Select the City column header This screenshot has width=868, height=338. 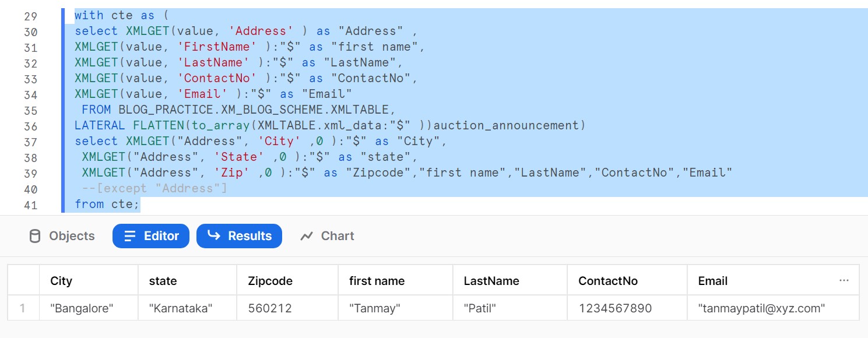pos(61,281)
